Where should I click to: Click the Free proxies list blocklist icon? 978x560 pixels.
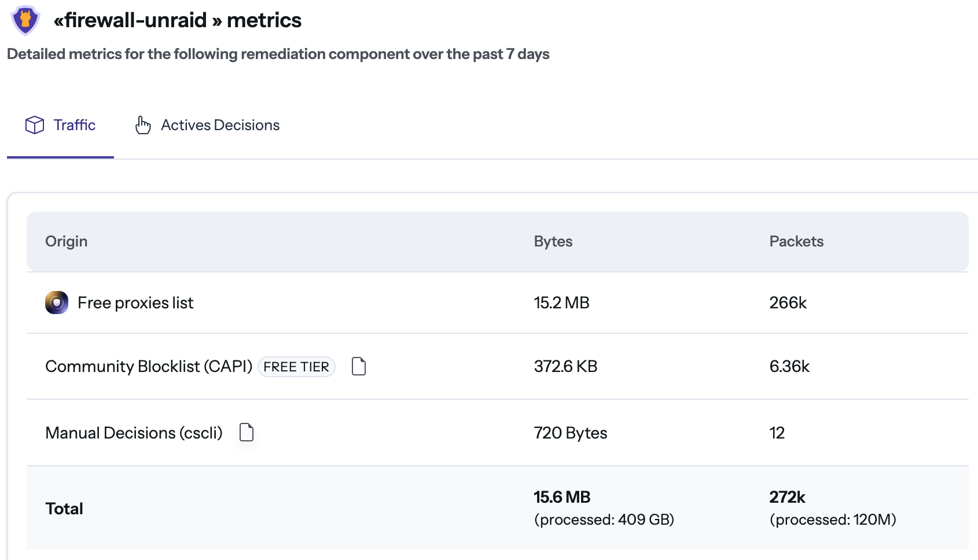pyautogui.click(x=57, y=303)
